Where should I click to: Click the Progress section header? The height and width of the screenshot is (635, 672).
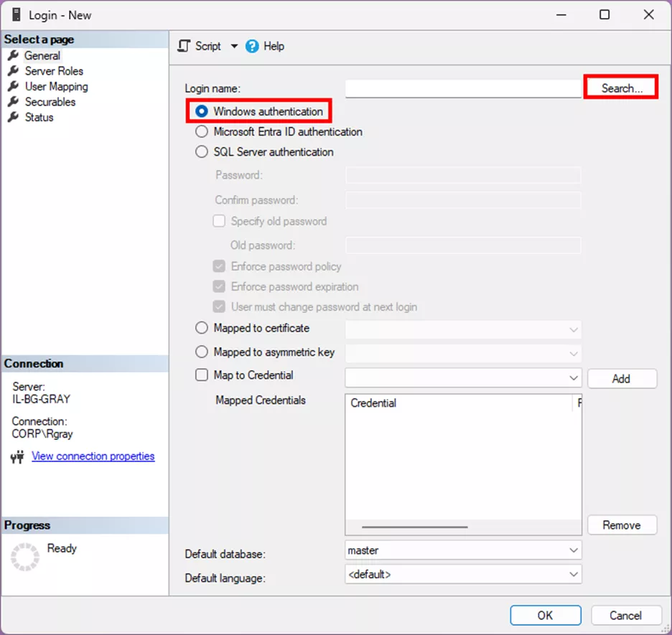(x=85, y=525)
